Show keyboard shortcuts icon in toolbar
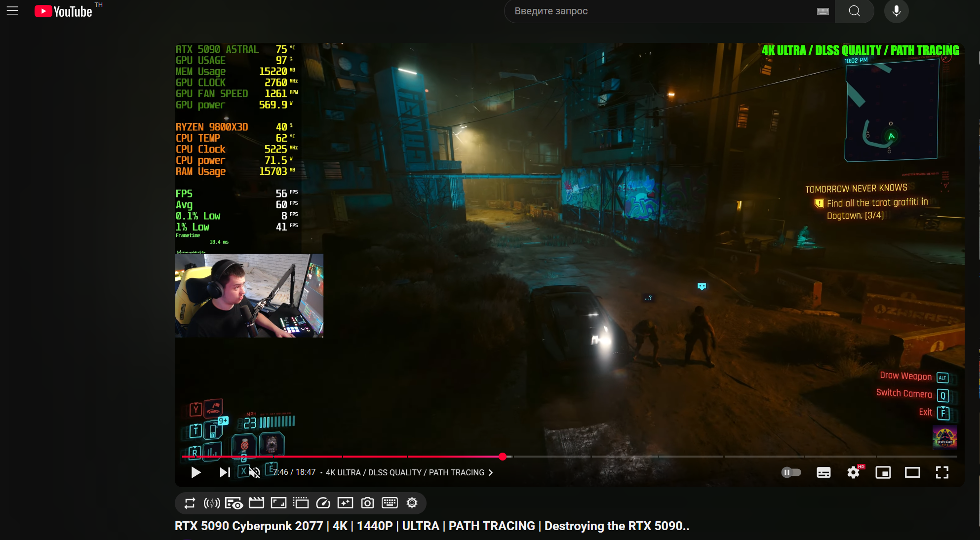The image size is (980, 540). tap(390, 503)
